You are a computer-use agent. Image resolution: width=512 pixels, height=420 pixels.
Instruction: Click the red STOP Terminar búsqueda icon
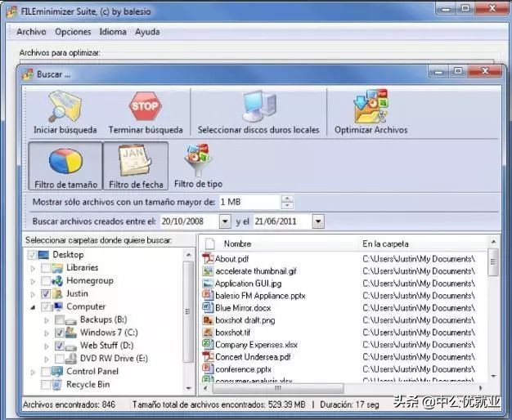146,106
